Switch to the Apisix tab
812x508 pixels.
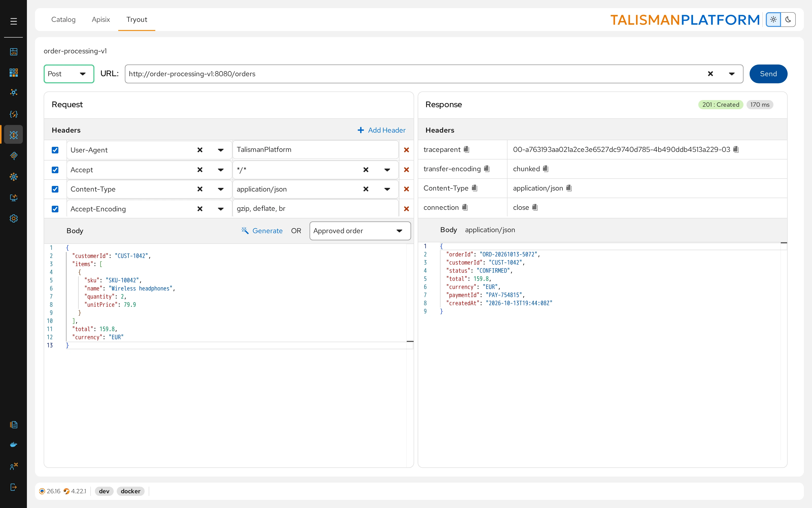[101, 20]
